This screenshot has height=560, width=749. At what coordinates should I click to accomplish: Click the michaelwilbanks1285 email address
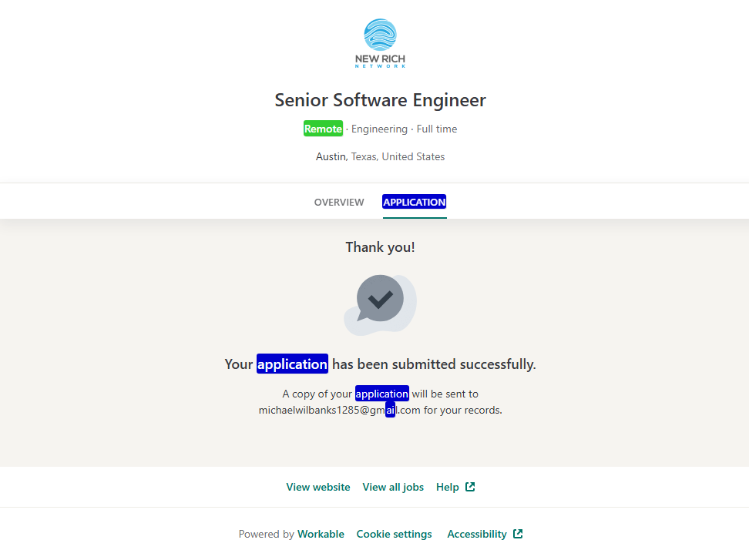[339, 411]
